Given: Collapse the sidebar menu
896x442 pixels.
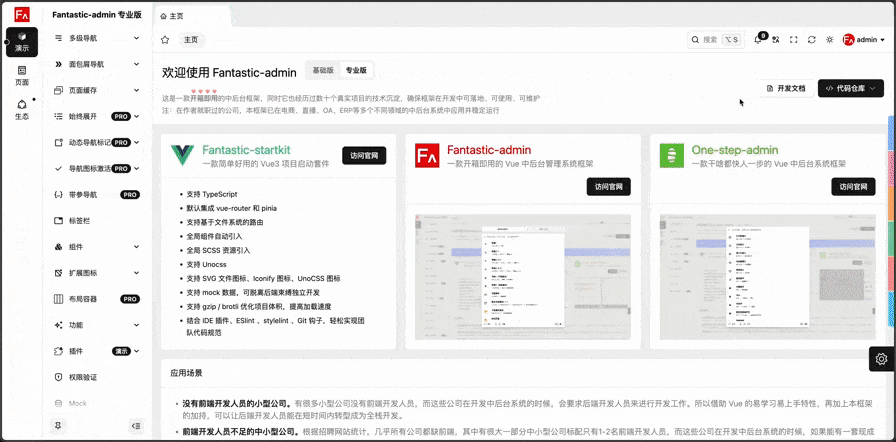Looking at the screenshot, I should (136, 426).
